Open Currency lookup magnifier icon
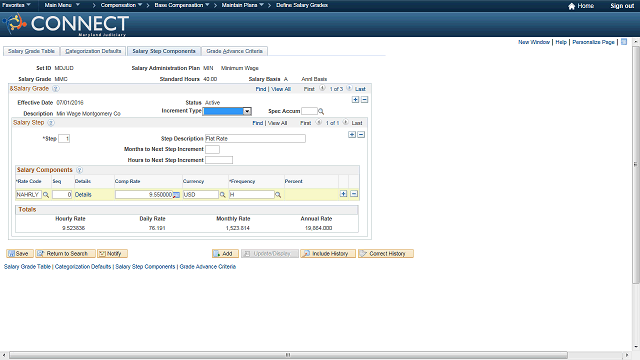The width and height of the screenshot is (640, 360). (x=223, y=195)
